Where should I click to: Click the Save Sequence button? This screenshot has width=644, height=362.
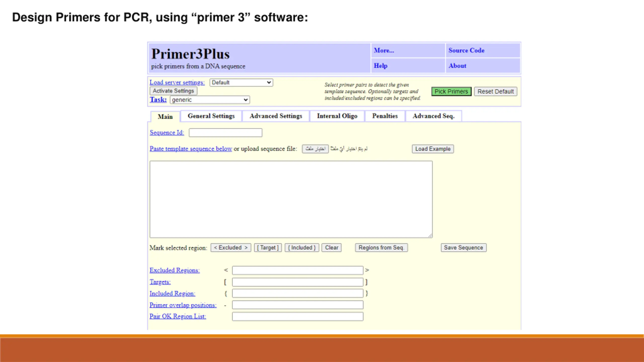click(463, 248)
